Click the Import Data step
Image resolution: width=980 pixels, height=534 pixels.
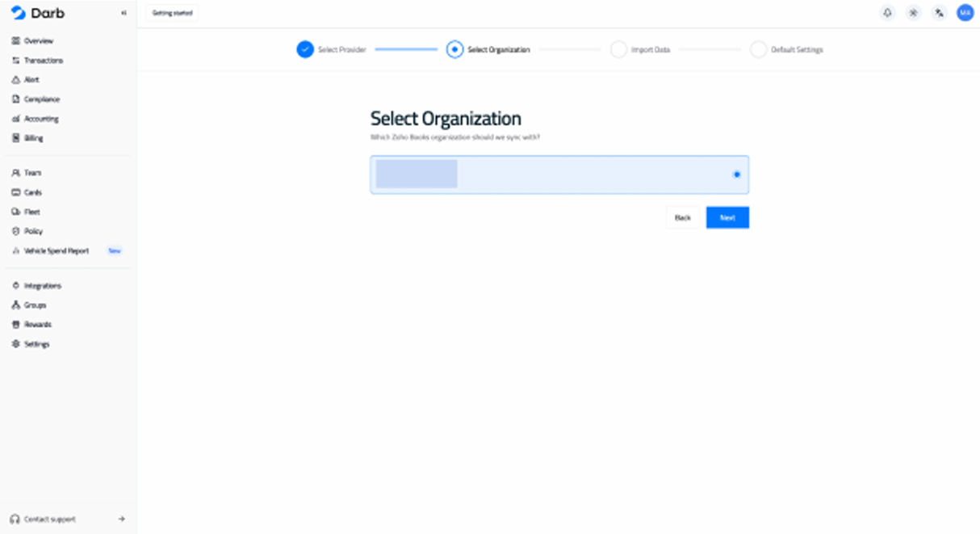[641, 49]
